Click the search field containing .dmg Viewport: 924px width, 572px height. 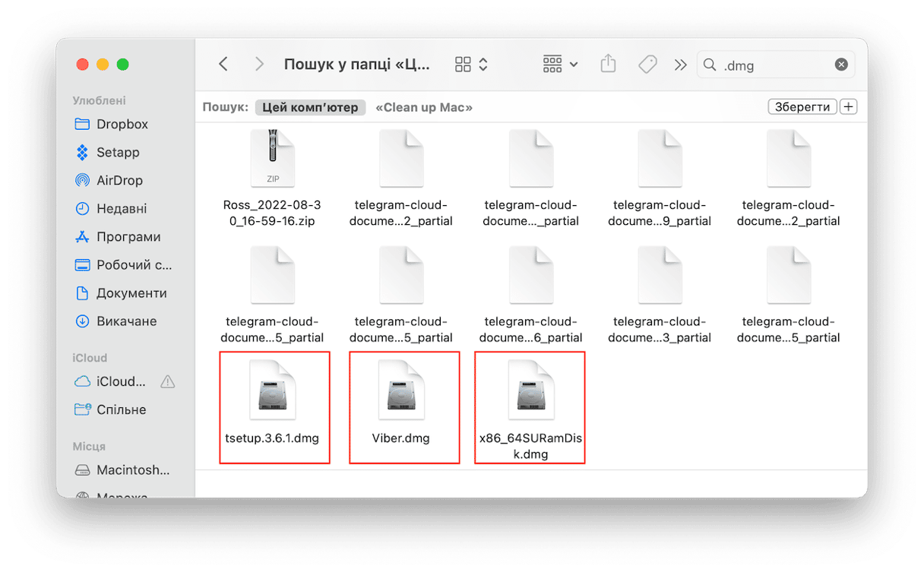click(x=776, y=65)
